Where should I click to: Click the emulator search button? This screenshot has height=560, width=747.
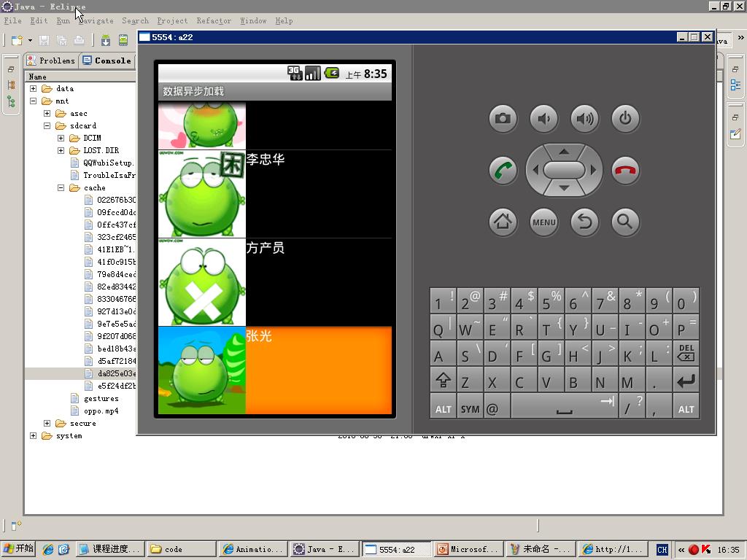click(625, 222)
